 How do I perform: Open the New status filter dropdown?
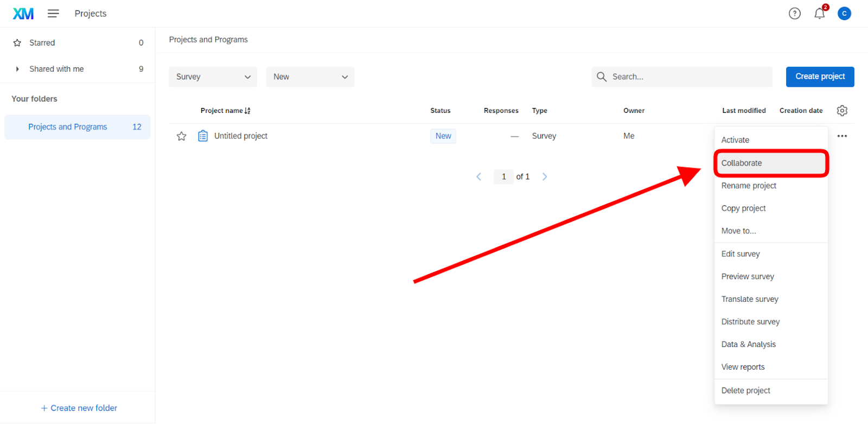[310, 77]
